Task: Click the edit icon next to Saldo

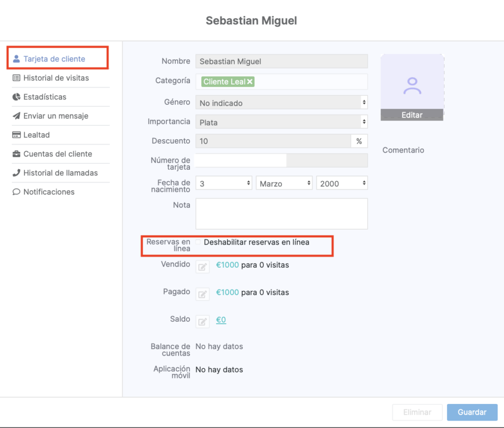Action: (x=202, y=322)
